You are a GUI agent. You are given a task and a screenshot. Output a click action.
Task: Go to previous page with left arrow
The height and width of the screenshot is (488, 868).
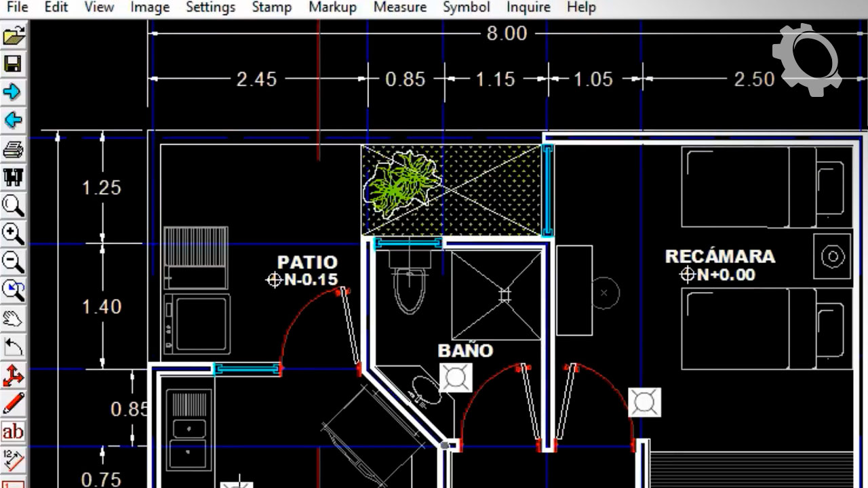(x=13, y=121)
